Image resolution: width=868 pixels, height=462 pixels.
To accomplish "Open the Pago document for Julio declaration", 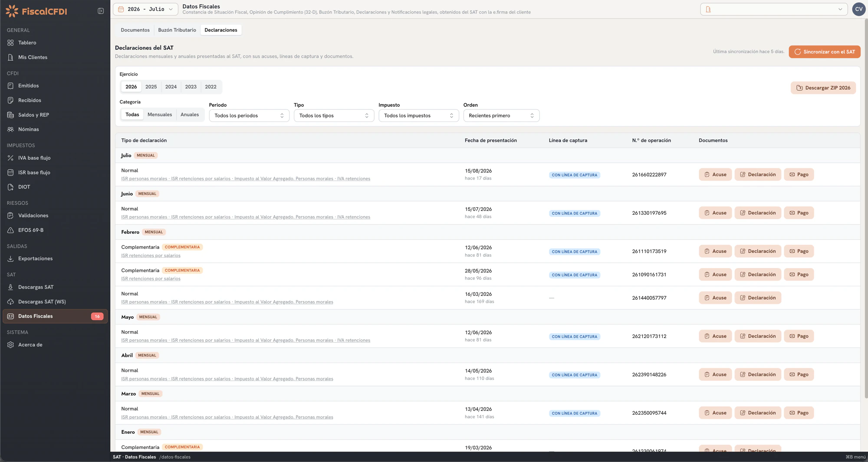I will point(799,174).
